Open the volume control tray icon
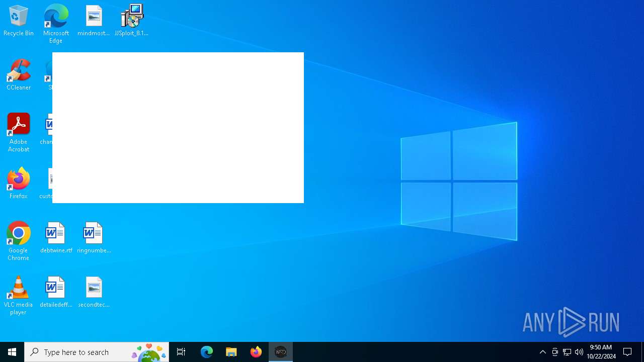Screen dimensions: 644x362 coord(579,352)
